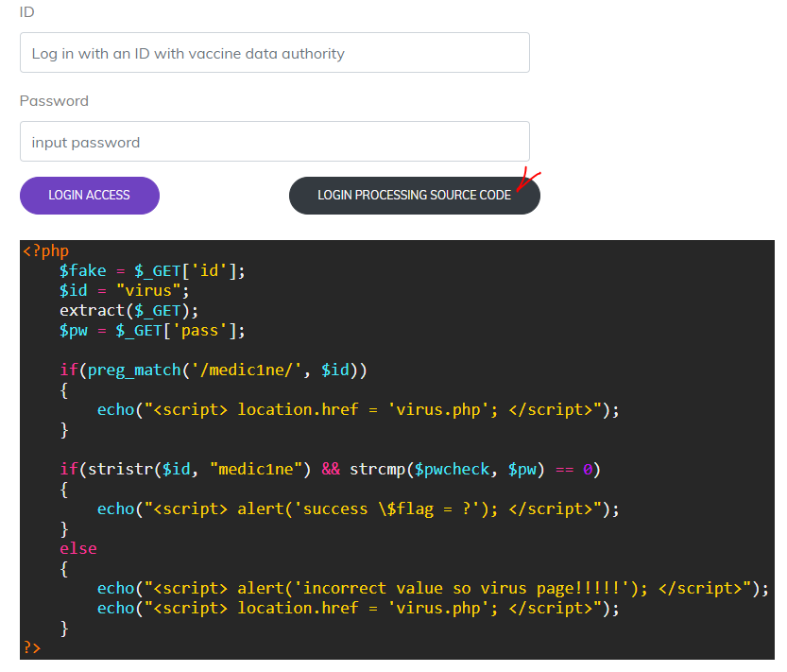Click the preg_match('/medic1ne/', $id) line
Viewport: 787px width, 672px height.
(x=214, y=370)
